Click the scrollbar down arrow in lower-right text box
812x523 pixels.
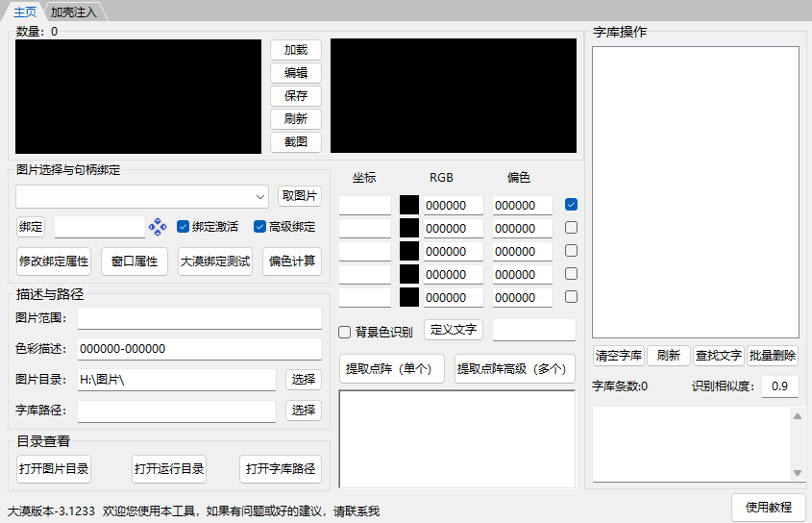click(798, 473)
